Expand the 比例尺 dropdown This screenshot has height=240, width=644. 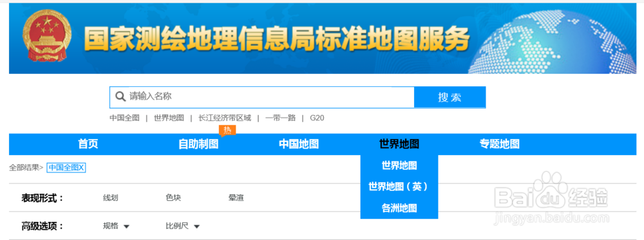tap(183, 226)
